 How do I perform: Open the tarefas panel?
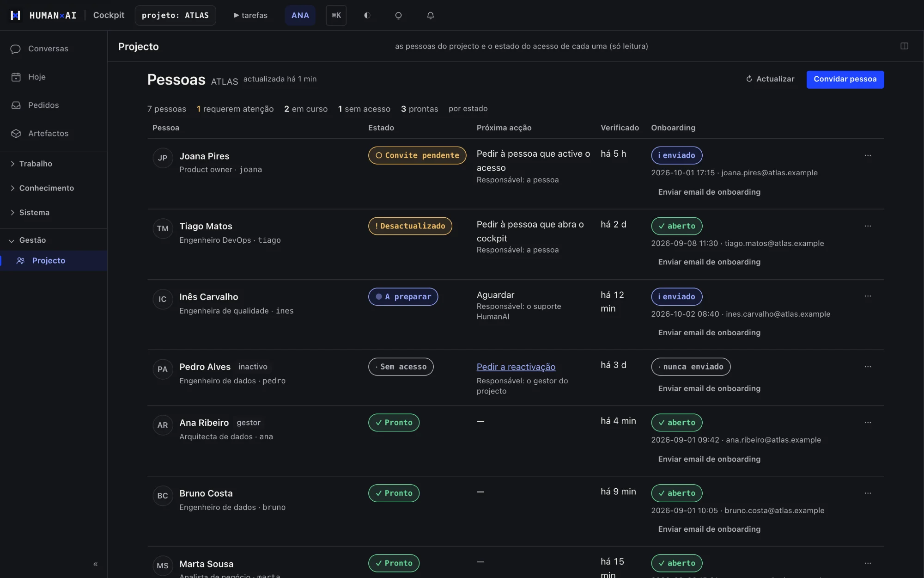[250, 15]
